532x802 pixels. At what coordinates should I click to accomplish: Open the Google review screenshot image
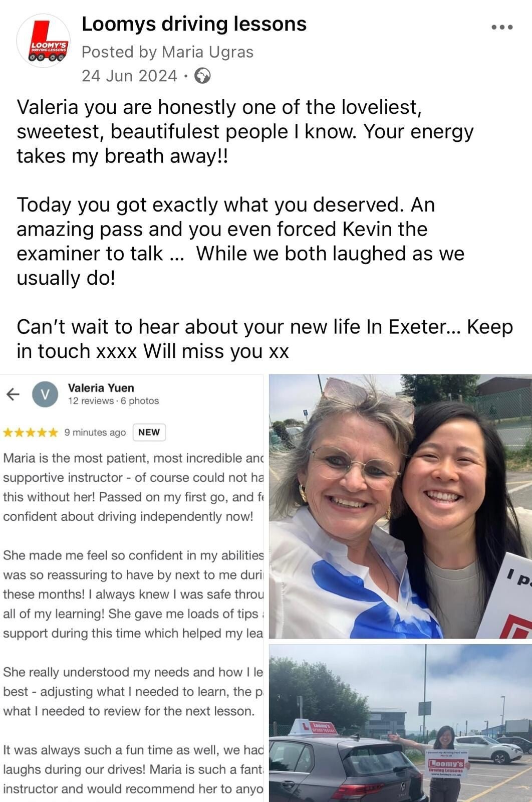(131, 588)
